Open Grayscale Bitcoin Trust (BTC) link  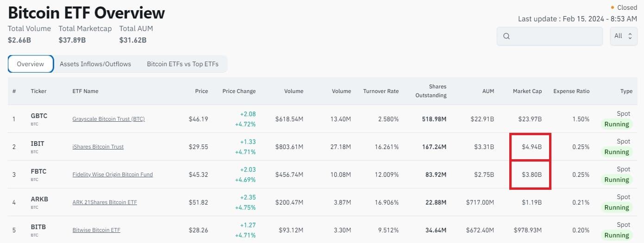point(109,119)
